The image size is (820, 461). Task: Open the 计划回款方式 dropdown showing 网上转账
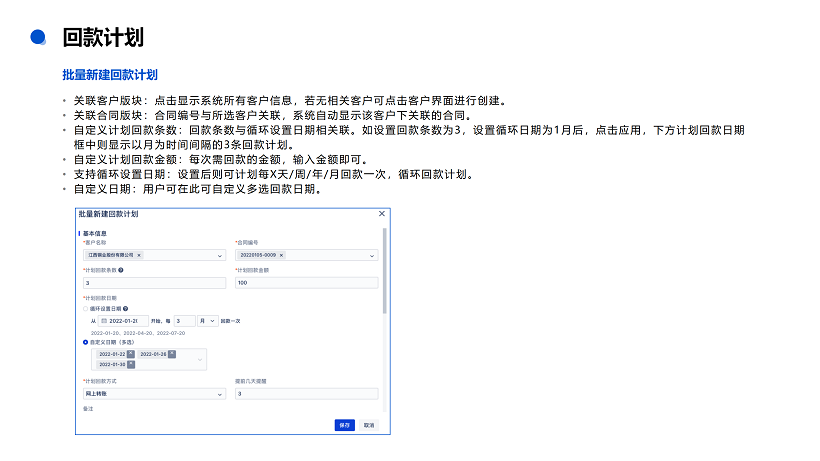click(154, 394)
